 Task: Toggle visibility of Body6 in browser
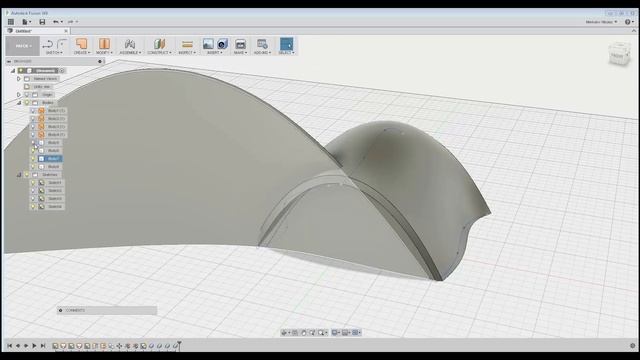[33, 151]
